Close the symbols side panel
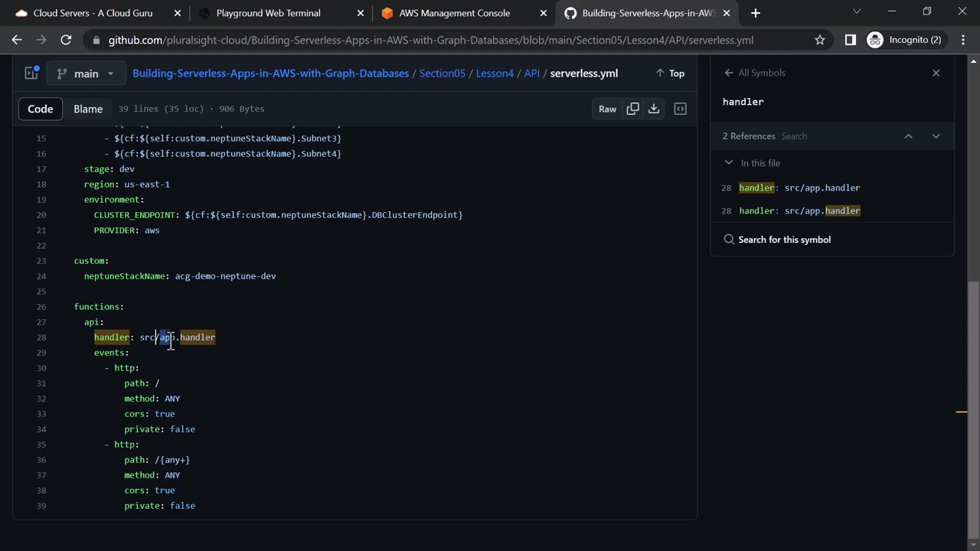Screen dimensions: 980x551 pyautogui.click(x=936, y=73)
